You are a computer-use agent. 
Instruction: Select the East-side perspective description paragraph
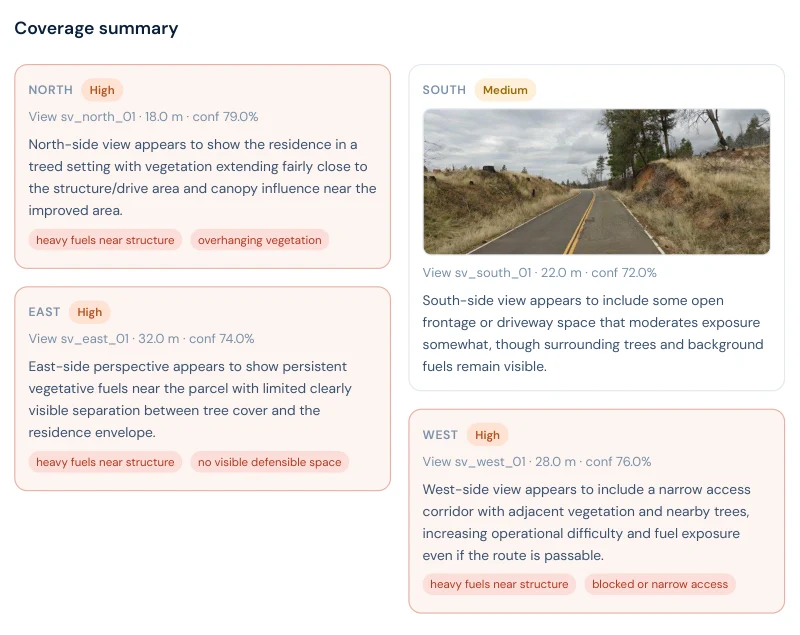[190, 399]
